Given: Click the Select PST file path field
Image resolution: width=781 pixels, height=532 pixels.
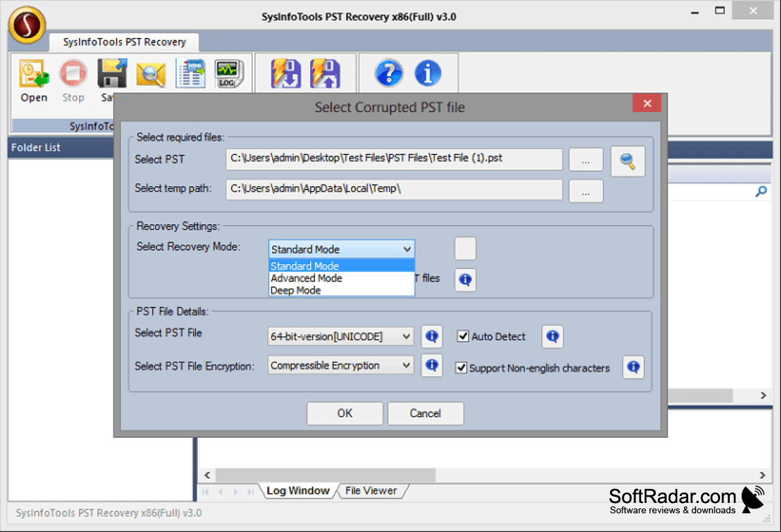Looking at the screenshot, I should (x=394, y=158).
